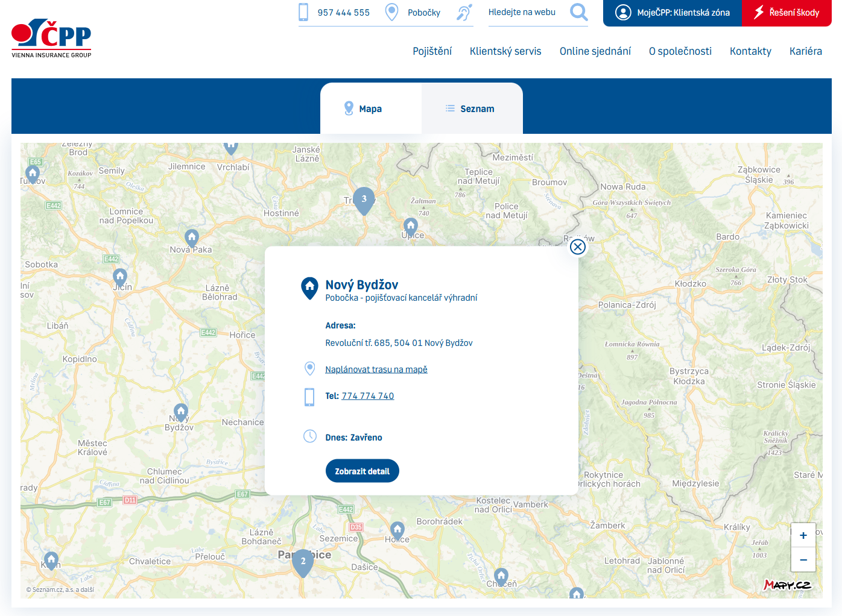Screen dimensions: 842x616
Task: Click the Mapy.cz logo on map
Action: tap(787, 585)
